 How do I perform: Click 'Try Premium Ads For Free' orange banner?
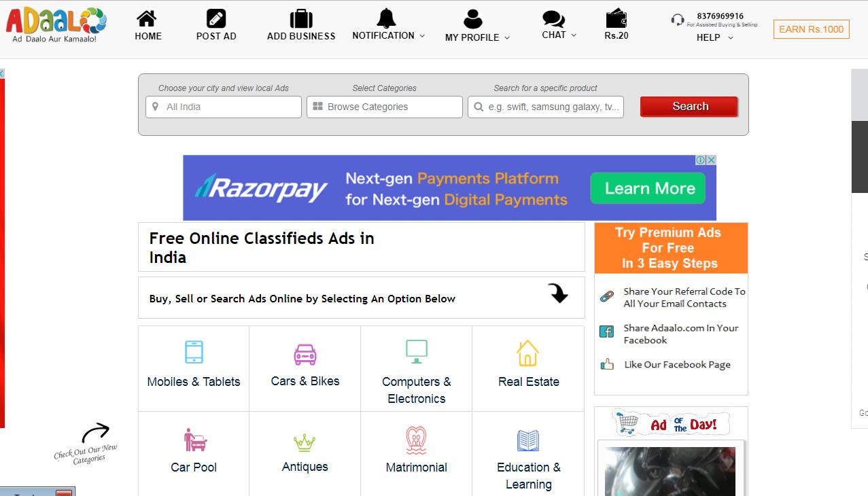pyautogui.click(x=671, y=248)
